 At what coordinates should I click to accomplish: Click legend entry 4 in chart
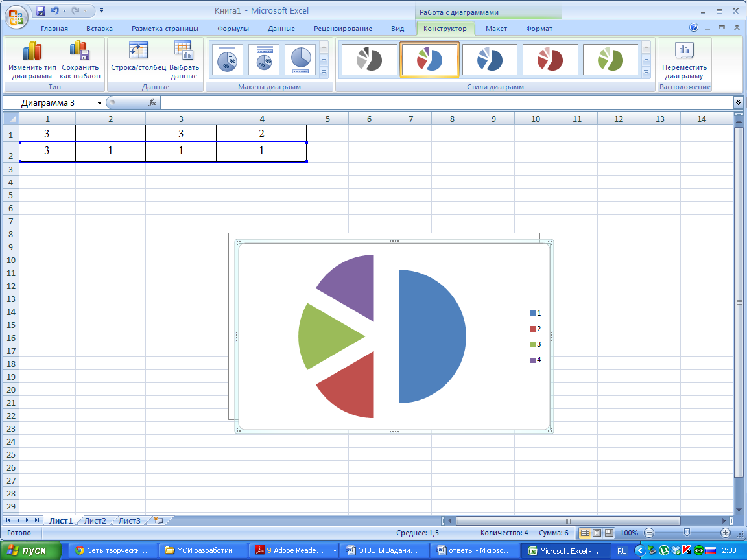[x=536, y=360]
